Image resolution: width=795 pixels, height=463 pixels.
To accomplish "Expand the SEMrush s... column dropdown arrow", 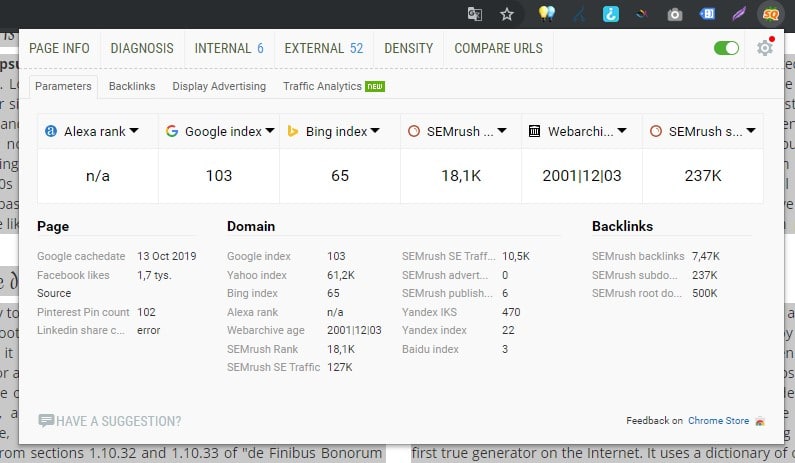I will point(751,131).
